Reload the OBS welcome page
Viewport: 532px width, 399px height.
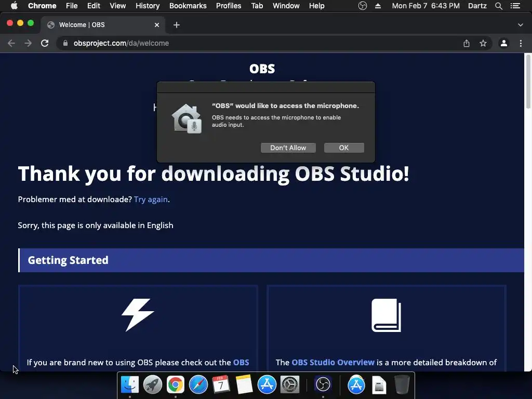pyautogui.click(x=45, y=43)
